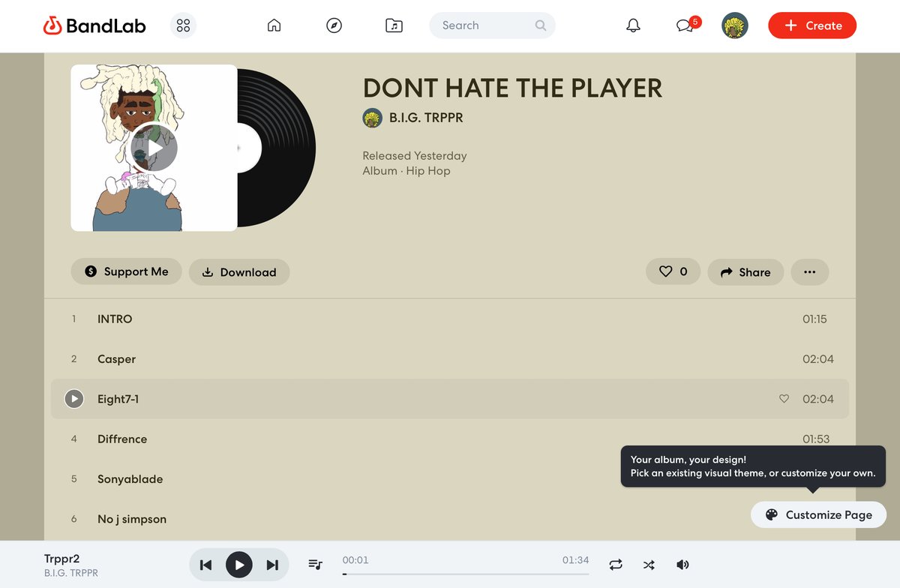Open the play queue icon
This screenshot has height=588, width=900.
pos(315,564)
